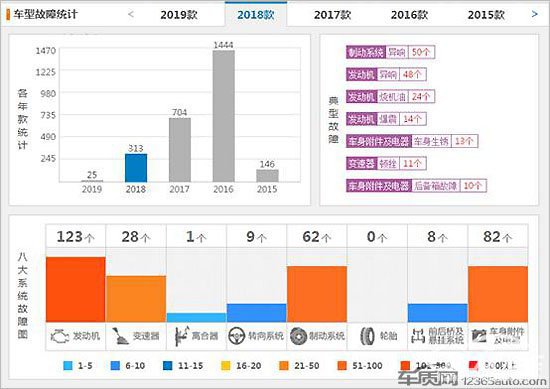Open 发动机 烧机油 24个 fault tag
The width and height of the screenshot is (550, 389).
point(390,96)
